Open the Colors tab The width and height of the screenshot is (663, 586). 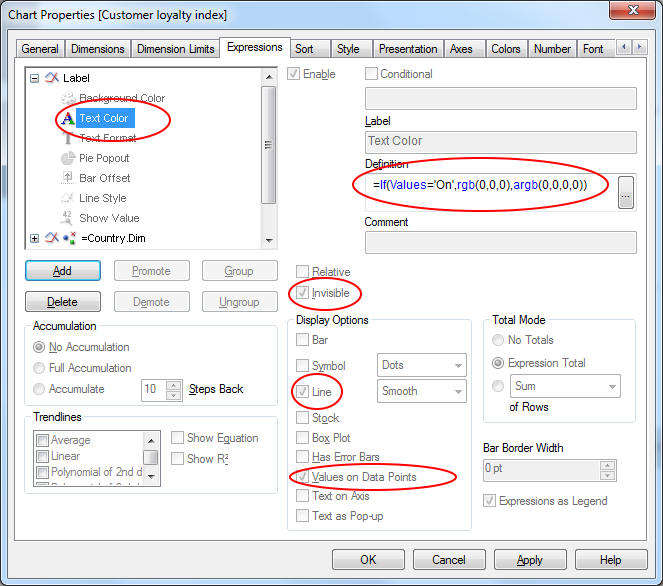(506, 49)
